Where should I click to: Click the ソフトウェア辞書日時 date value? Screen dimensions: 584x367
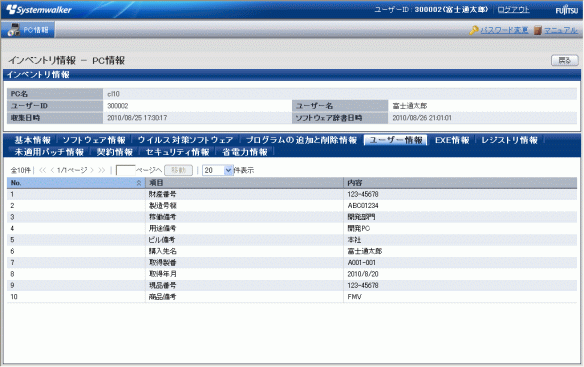422,118
